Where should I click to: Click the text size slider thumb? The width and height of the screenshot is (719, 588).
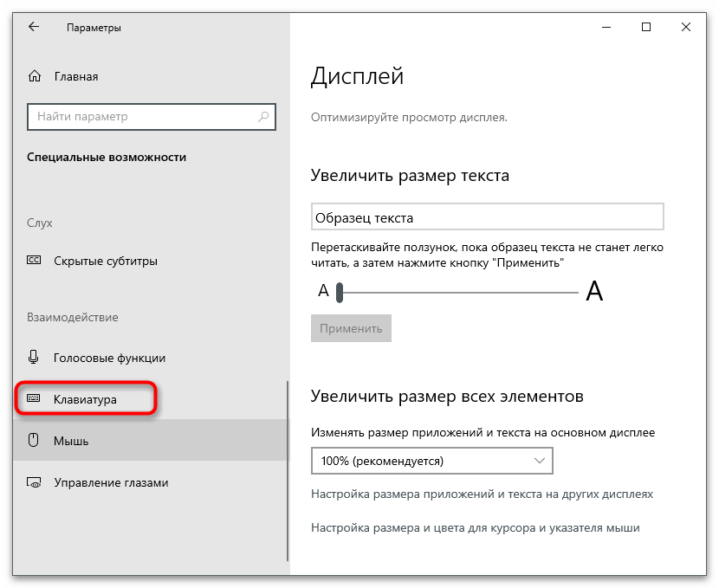(340, 293)
